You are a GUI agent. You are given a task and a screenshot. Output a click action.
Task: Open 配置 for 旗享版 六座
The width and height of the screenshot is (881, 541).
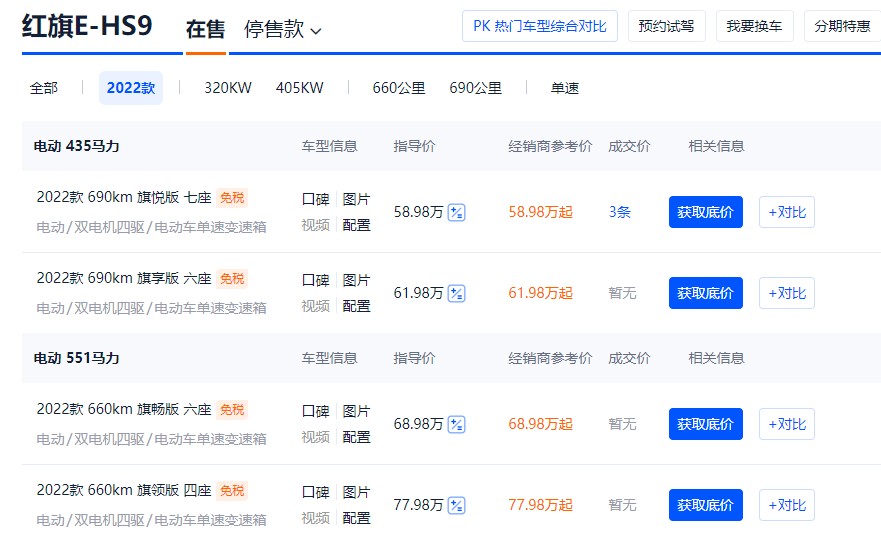(x=356, y=306)
